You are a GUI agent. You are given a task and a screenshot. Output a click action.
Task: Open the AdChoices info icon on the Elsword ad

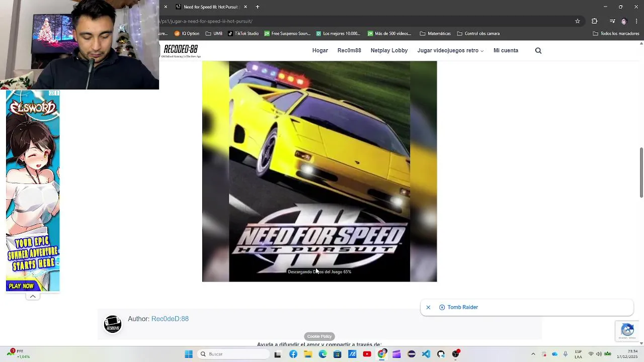tap(51, 93)
